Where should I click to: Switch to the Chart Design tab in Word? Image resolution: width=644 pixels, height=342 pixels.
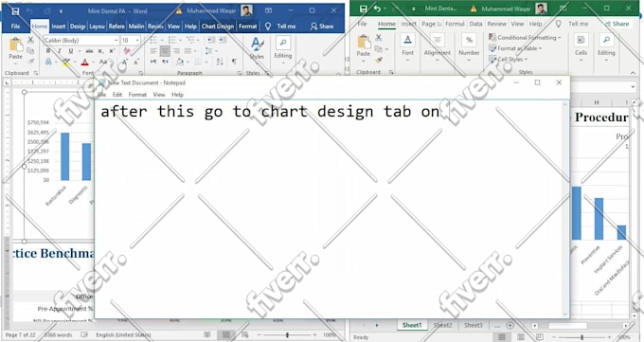(x=217, y=26)
